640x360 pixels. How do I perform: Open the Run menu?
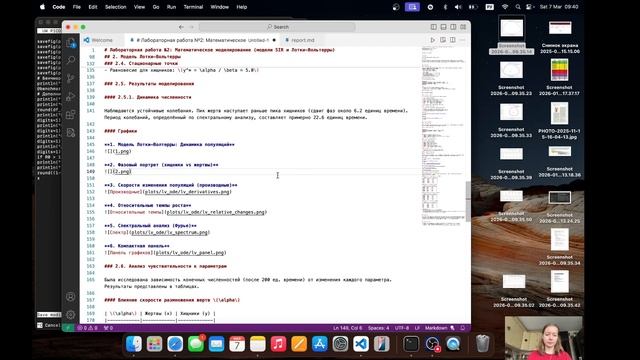coord(171,7)
